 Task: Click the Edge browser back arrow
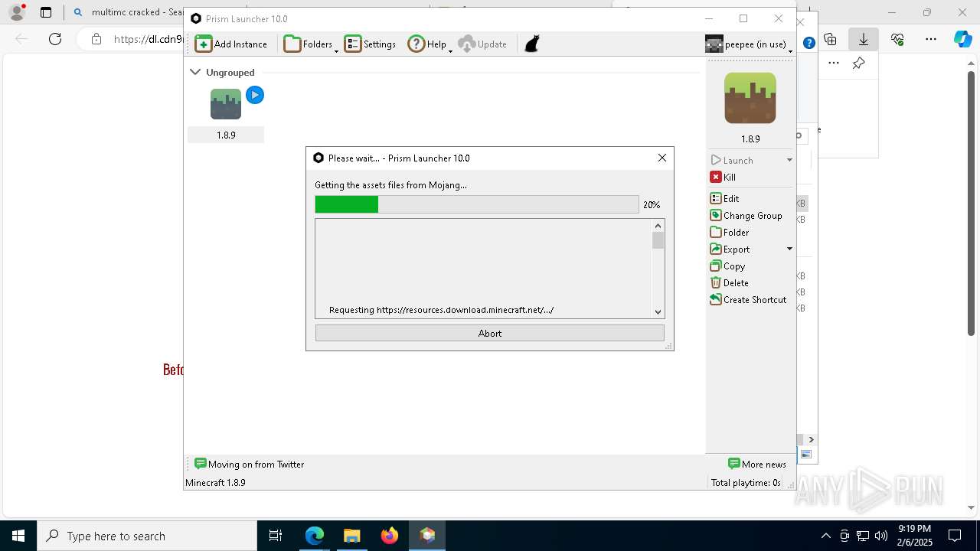[21, 39]
